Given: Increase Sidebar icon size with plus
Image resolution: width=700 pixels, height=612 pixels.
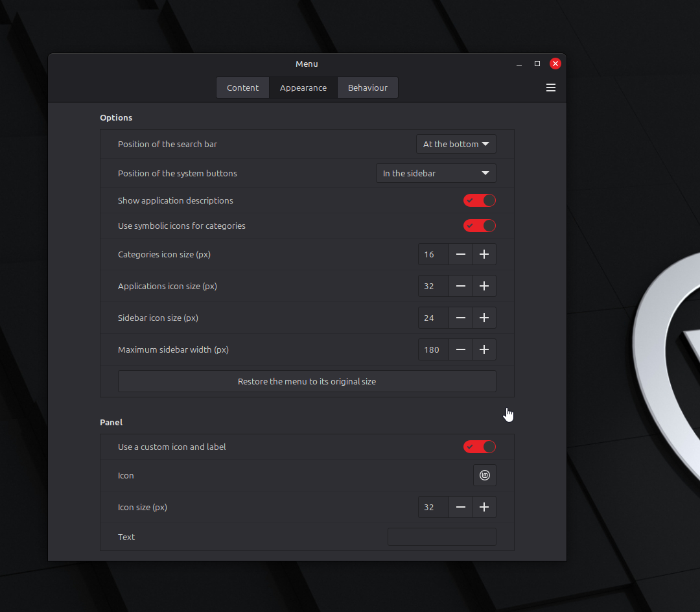Looking at the screenshot, I should coord(484,318).
